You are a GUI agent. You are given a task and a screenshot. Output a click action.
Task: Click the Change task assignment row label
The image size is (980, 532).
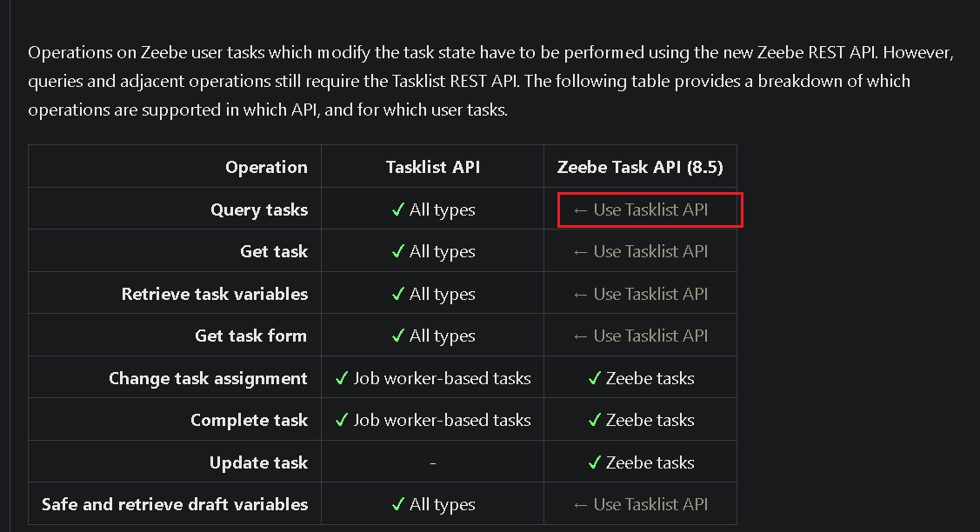point(208,378)
